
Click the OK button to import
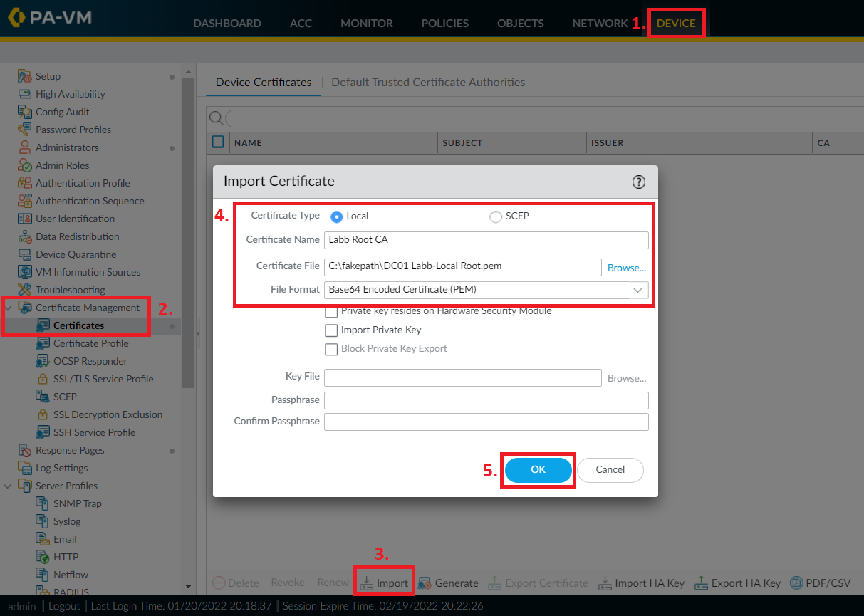[538, 470]
